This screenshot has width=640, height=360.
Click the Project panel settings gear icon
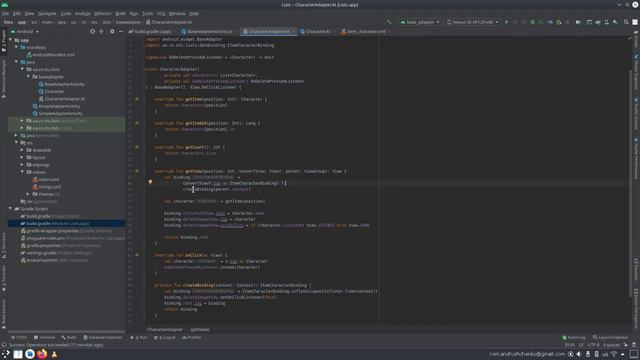click(112, 31)
